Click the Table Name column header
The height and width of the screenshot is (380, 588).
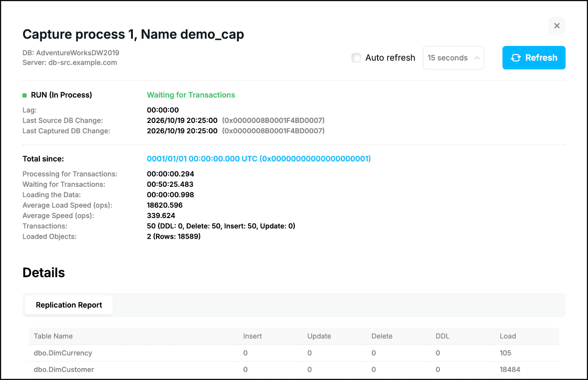click(53, 336)
